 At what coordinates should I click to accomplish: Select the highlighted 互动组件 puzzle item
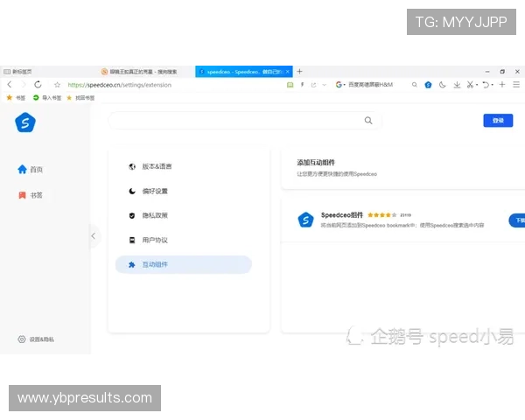pyautogui.click(x=184, y=264)
